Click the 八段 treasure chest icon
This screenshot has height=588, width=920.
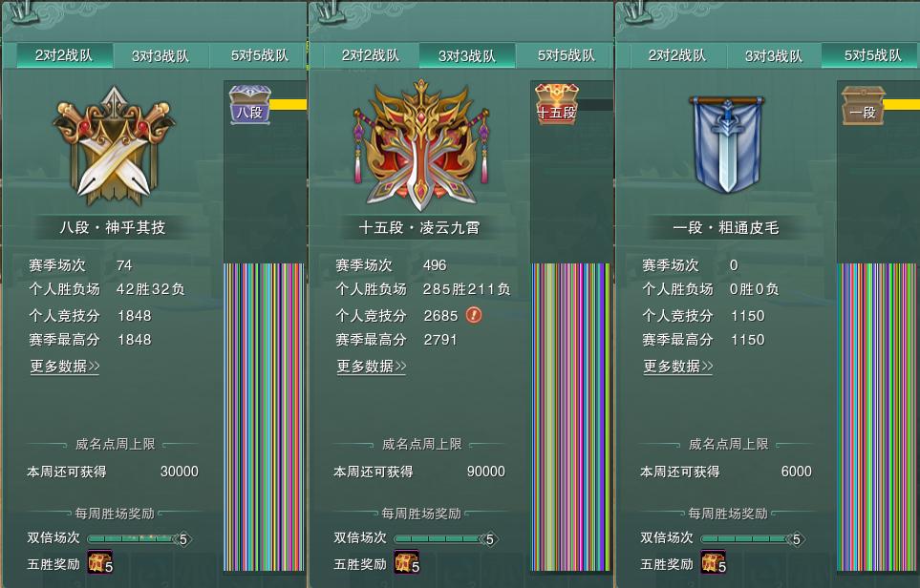pyautogui.click(x=250, y=105)
